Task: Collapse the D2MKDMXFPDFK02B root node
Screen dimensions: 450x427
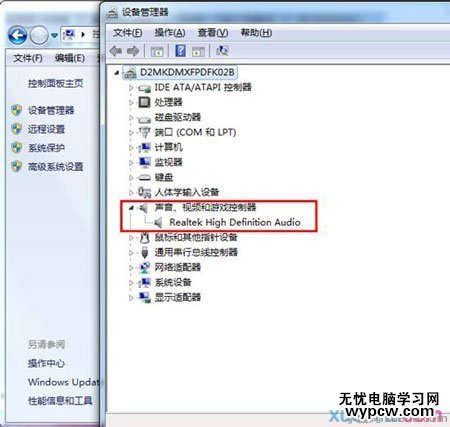Action: tap(116, 72)
